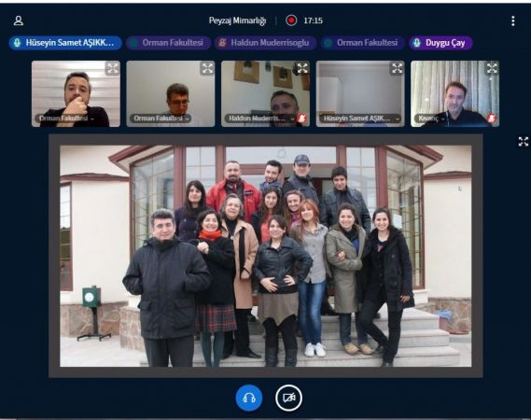Click the shared group photo presentation
This screenshot has width=531, height=420.
click(265, 256)
